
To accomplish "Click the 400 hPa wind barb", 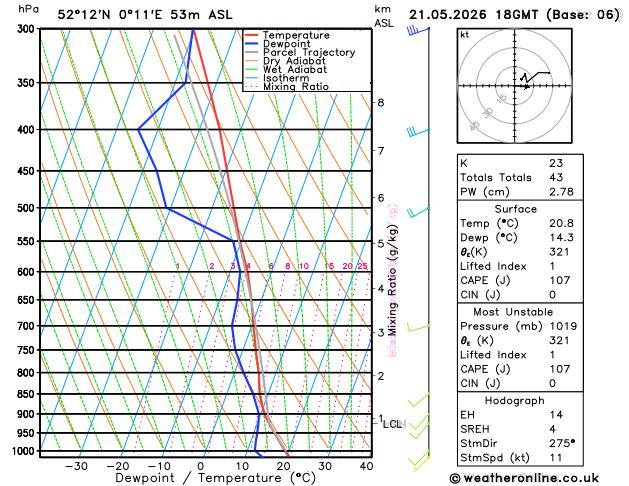I will [418, 132].
